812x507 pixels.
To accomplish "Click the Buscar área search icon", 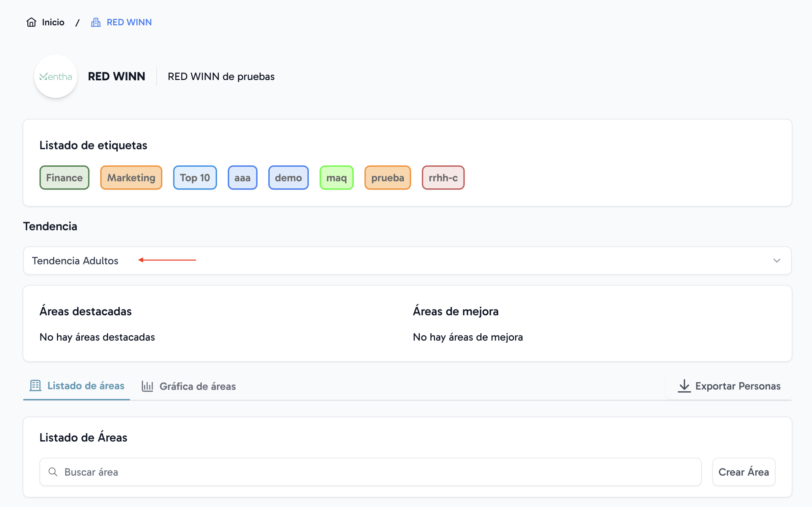I will pos(53,472).
